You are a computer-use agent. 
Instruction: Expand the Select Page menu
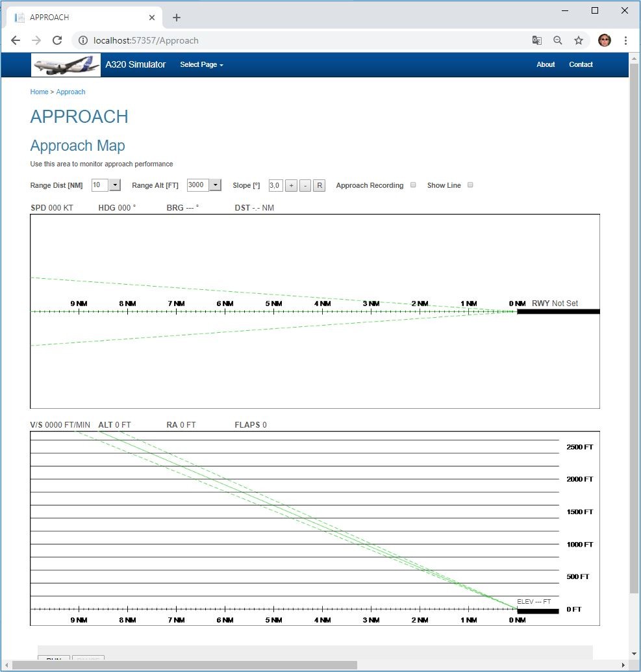[x=201, y=65]
